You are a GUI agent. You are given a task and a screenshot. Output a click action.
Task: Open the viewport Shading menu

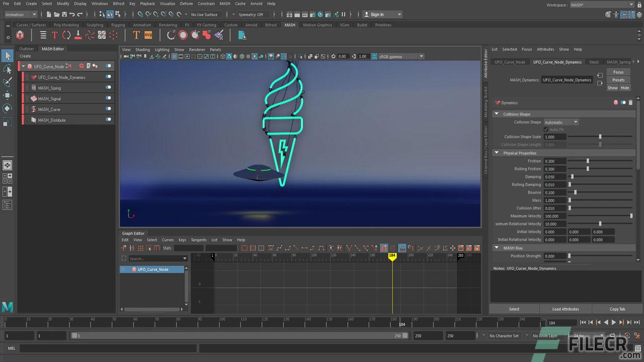tap(142, 49)
